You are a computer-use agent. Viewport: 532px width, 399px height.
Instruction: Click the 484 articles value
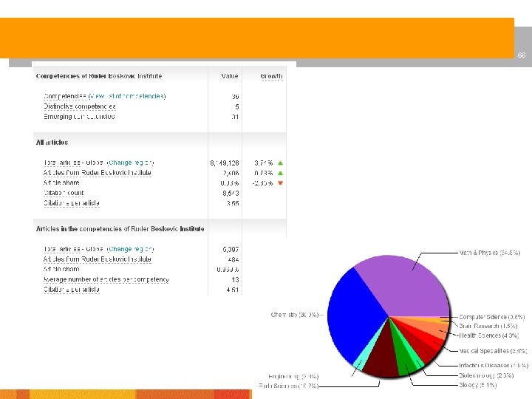(x=233, y=259)
